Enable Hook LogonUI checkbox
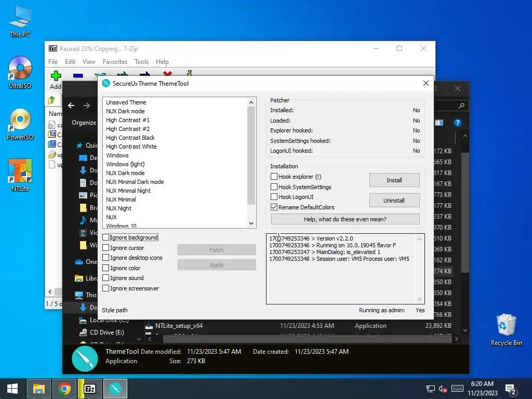 274,197
